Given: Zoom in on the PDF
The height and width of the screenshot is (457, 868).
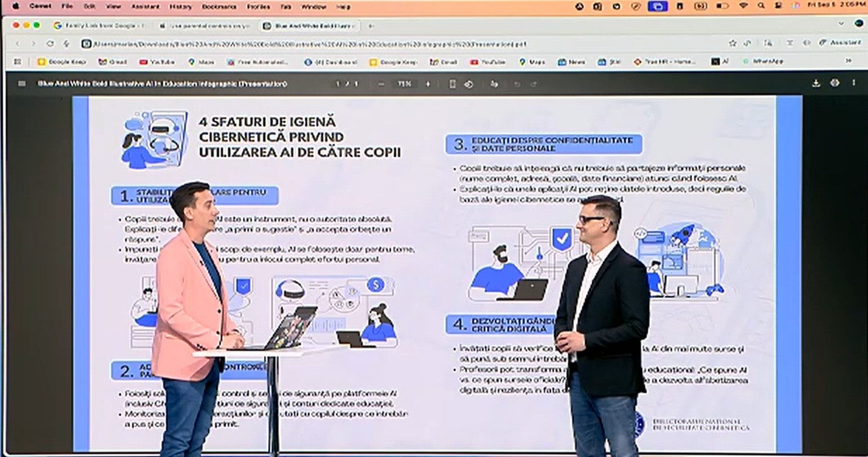Looking at the screenshot, I should pyautogui.click(x=428, y=84).
